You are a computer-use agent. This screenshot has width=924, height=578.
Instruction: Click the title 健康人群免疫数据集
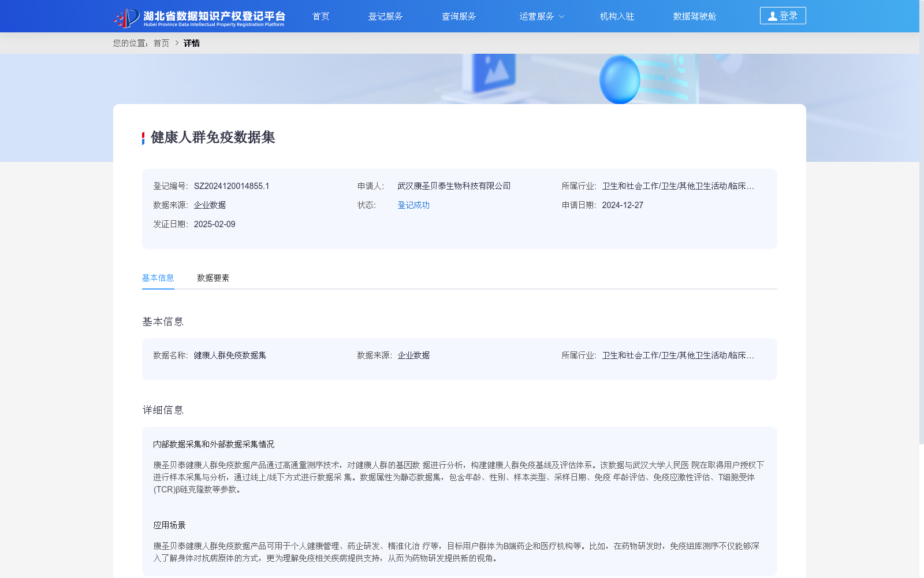pyautogui.click(x=213, y=138)
